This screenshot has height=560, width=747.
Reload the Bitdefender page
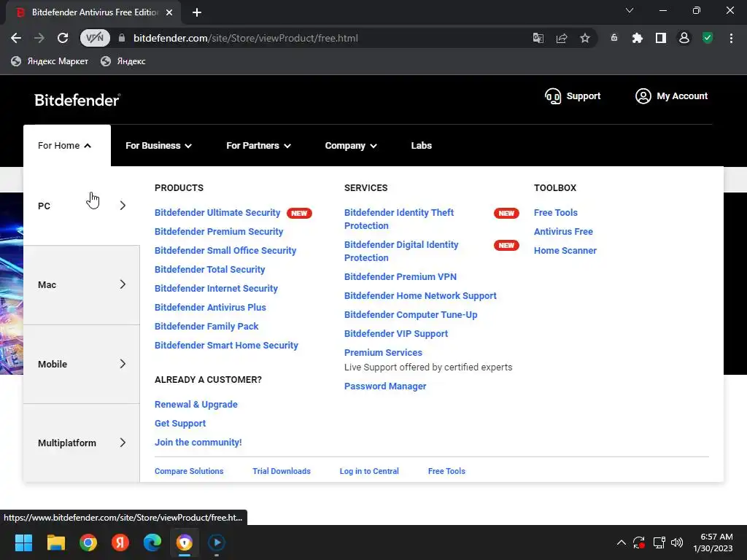point(63,38)
